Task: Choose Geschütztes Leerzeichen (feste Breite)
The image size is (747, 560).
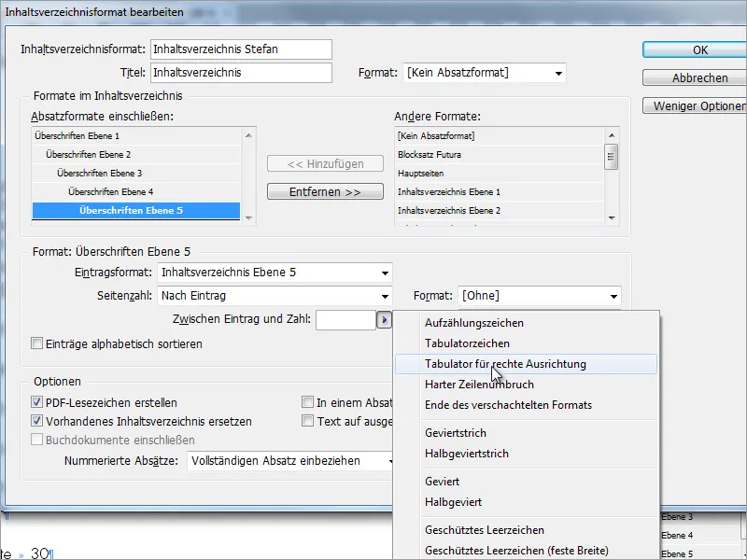Action: pyautogui.click(x=526, y=551)
